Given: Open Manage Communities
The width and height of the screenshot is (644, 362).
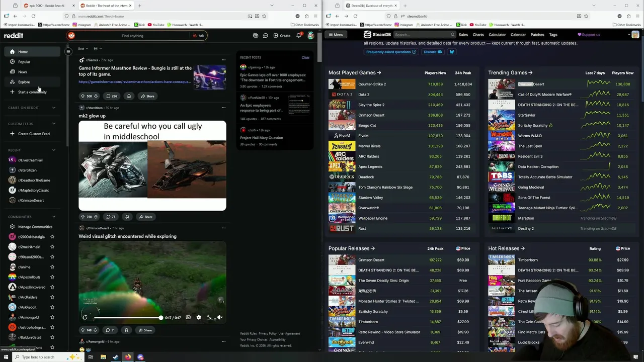Looking at the screenshot, I should (33, 227).
